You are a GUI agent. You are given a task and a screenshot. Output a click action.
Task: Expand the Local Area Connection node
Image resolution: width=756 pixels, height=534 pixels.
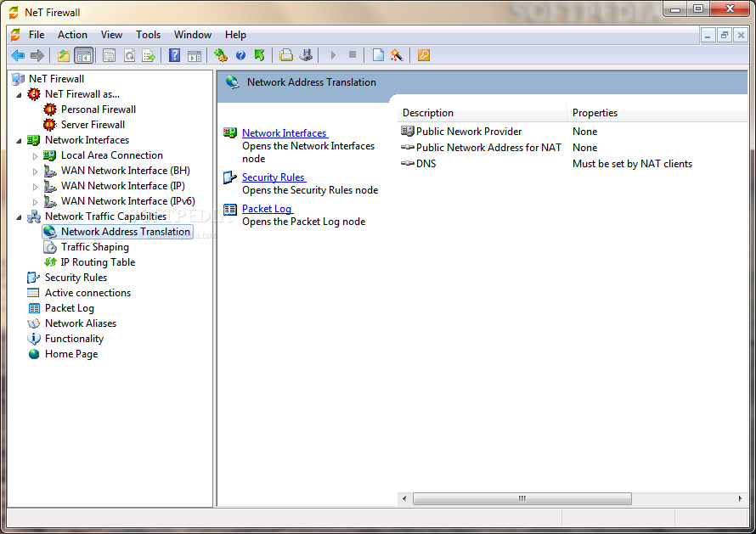(35, 156)
